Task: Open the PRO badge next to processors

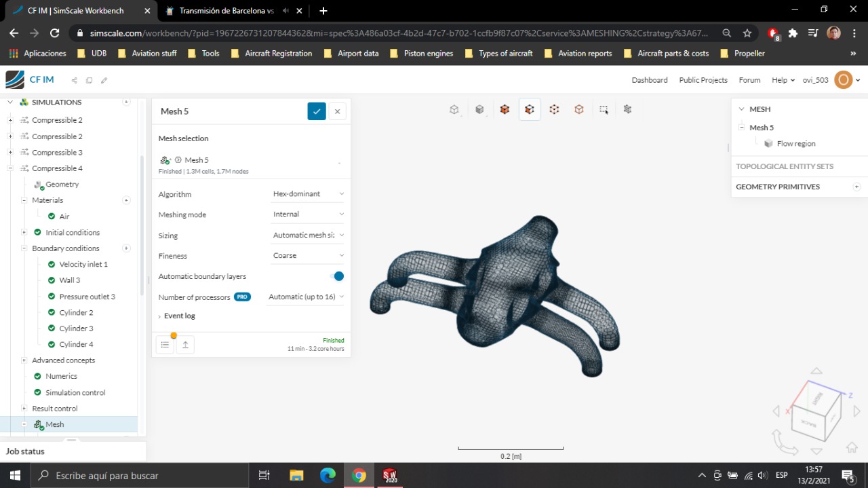Action: (242, 297)
